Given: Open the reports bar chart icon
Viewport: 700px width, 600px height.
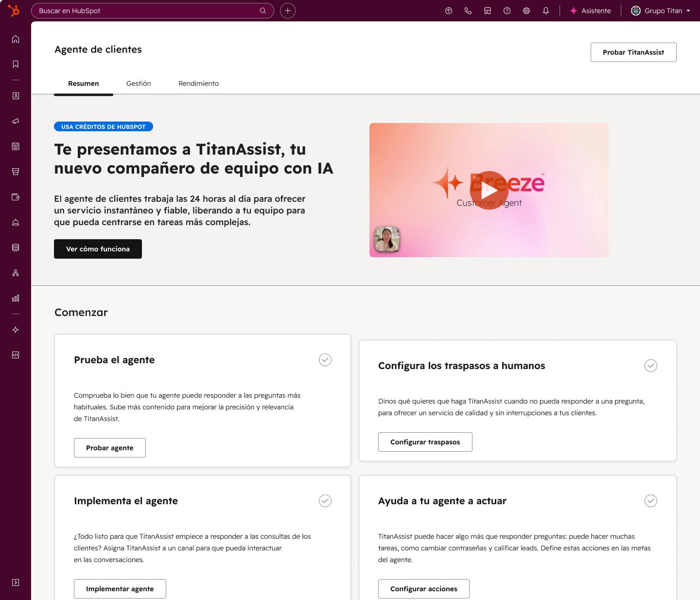Looking at the screenshot, I should click(16, 298).
